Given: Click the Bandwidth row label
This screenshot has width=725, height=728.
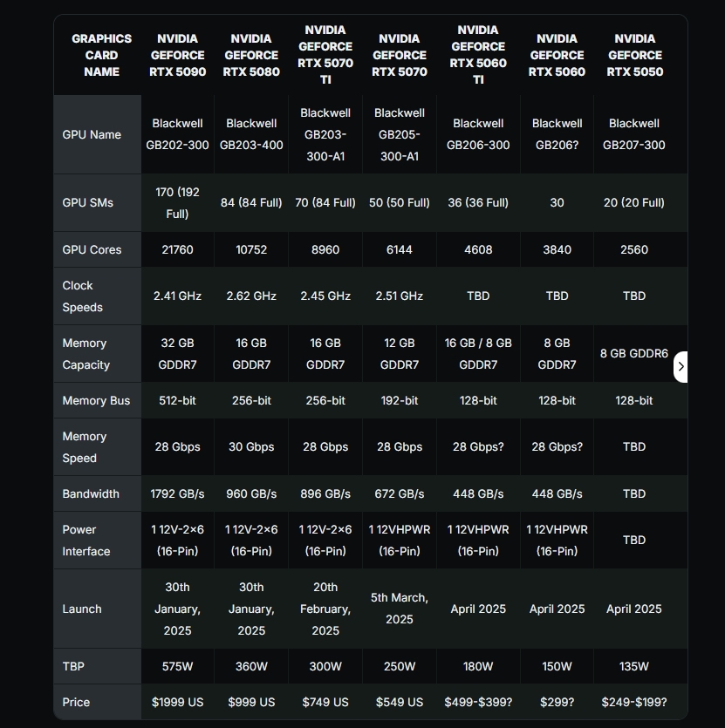Looking at the screenshot, I should tap(91, 493).
